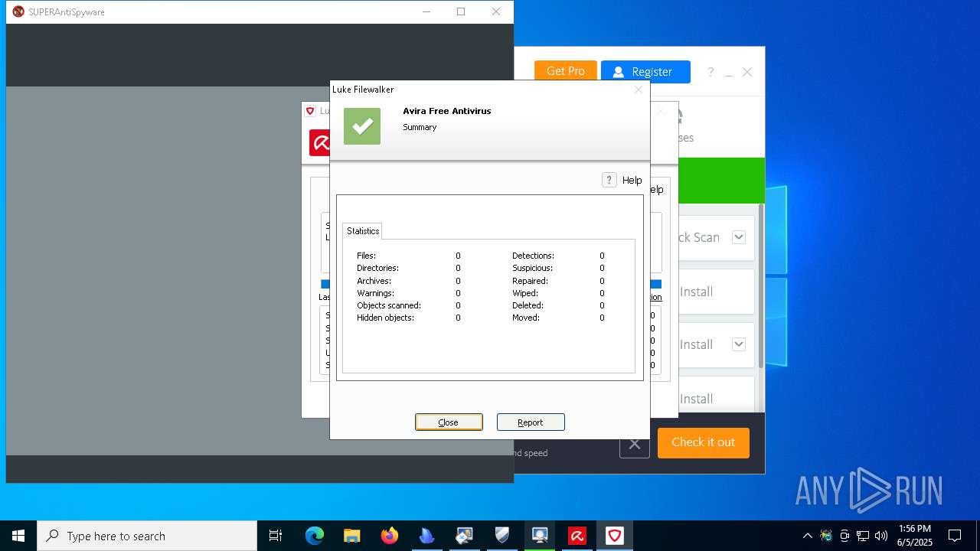This screenshot has height=551, width=980.
Task: Click the first Install button in Avira list
Action: coord(697,292)
